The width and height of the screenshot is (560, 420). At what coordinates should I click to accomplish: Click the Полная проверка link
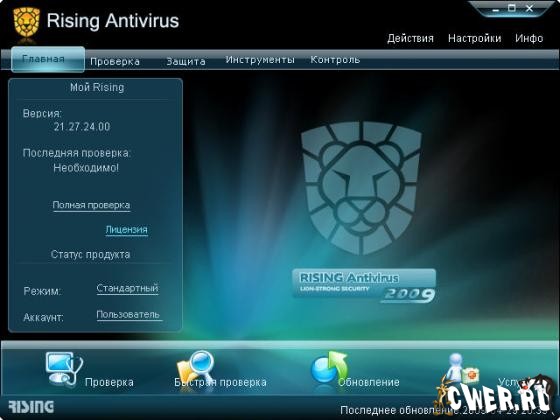click(91, 205)
